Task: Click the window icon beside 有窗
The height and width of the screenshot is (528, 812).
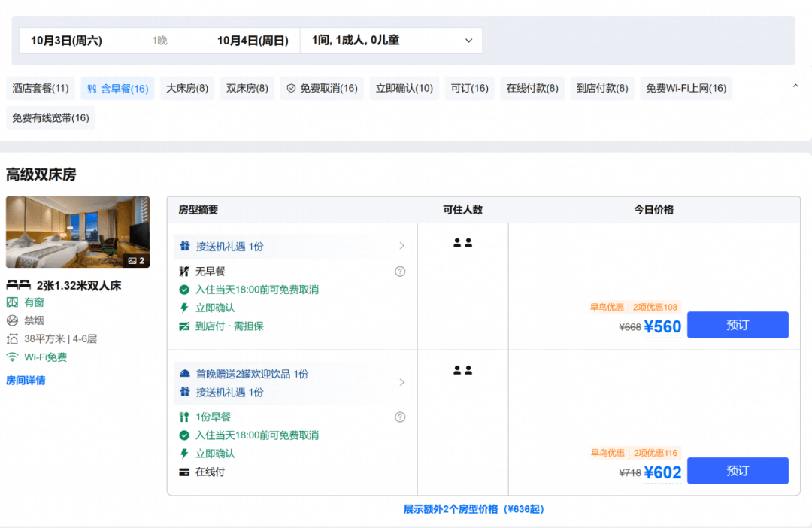Action: [x=12, y=302]
